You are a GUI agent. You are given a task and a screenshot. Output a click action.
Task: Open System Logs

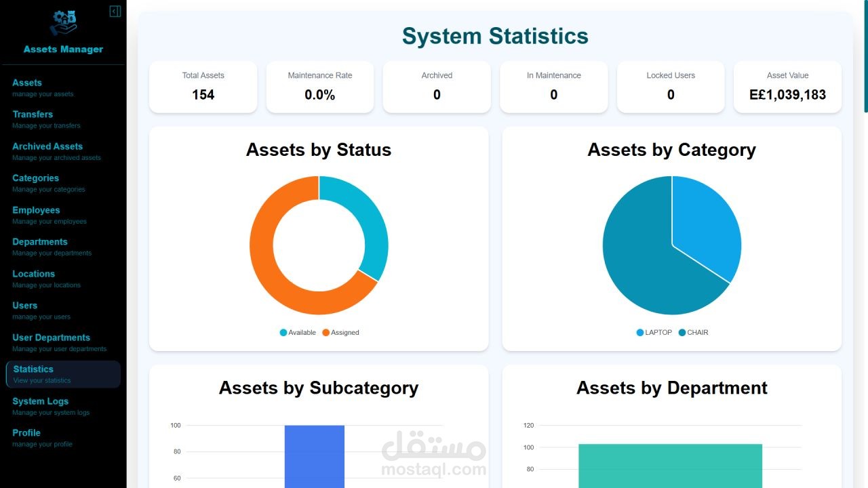(x=63, y=406)
